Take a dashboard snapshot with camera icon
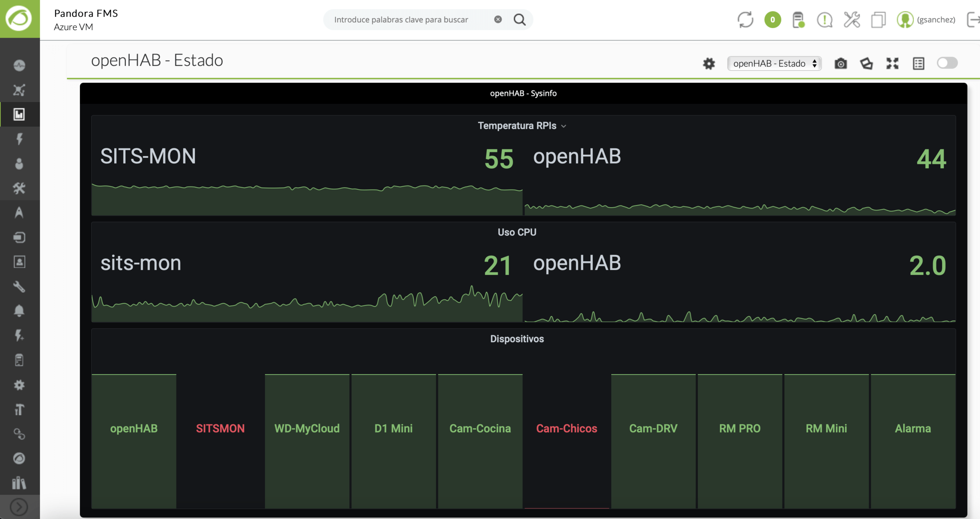 point(840,64)
